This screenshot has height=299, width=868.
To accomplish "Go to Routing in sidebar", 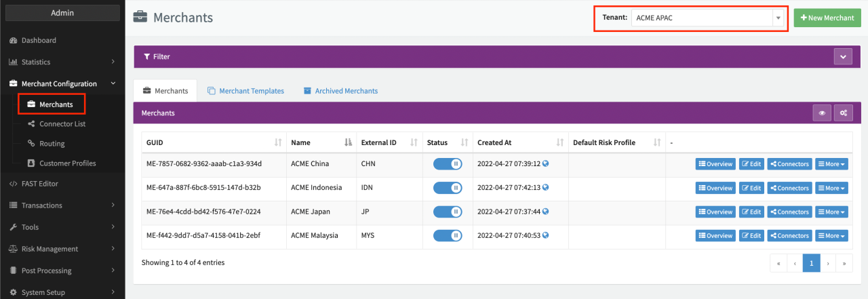I will [x=52, y=144].
